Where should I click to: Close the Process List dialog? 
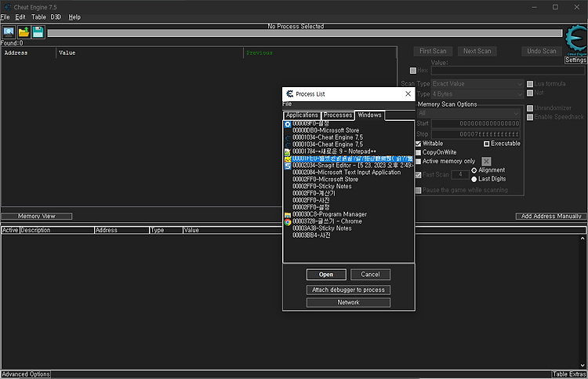[408, 94]
